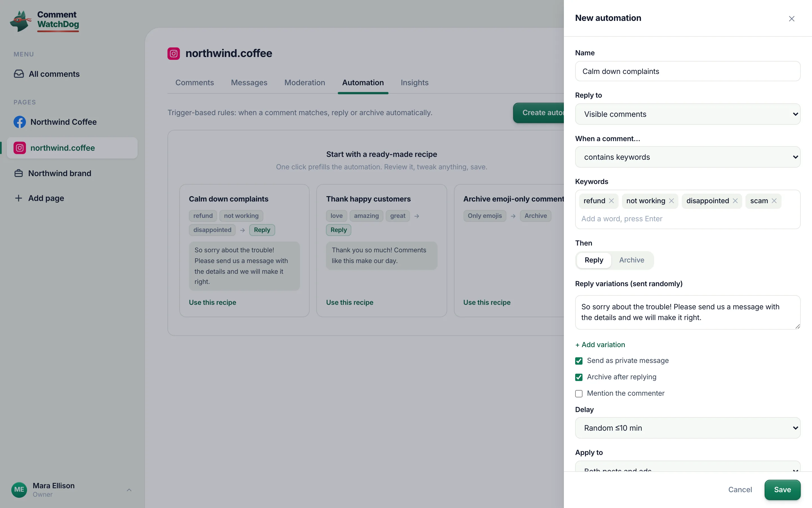
Task: Click the briefcase icon for Northwind brand
Action: tap(19, 173)
